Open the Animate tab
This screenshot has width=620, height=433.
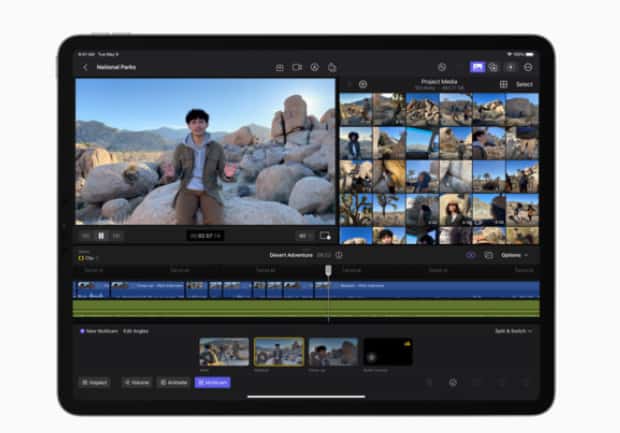click(x=172, y=382)
